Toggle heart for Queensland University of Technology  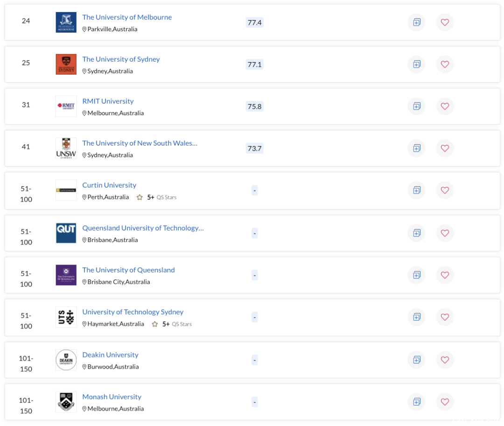445,233
